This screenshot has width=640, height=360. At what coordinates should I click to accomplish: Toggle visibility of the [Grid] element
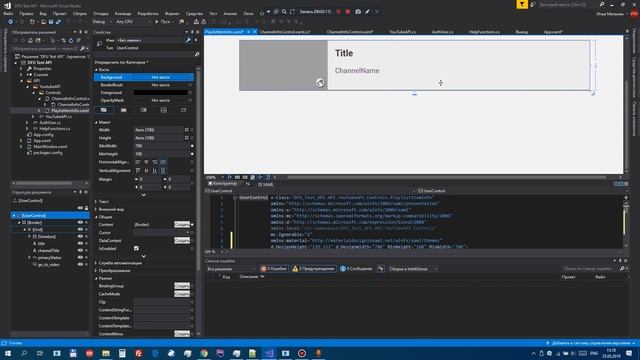click(80, 229)
